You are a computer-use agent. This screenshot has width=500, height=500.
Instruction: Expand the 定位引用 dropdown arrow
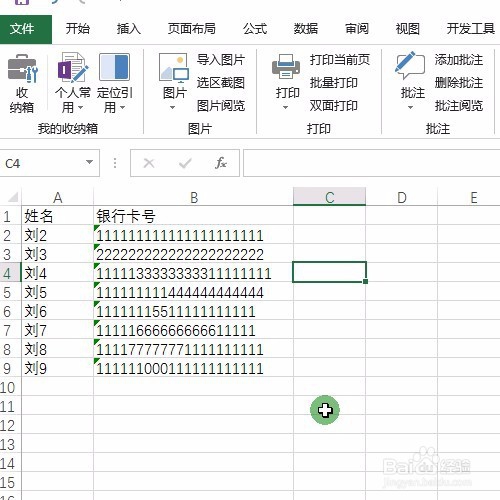(122, 108)
